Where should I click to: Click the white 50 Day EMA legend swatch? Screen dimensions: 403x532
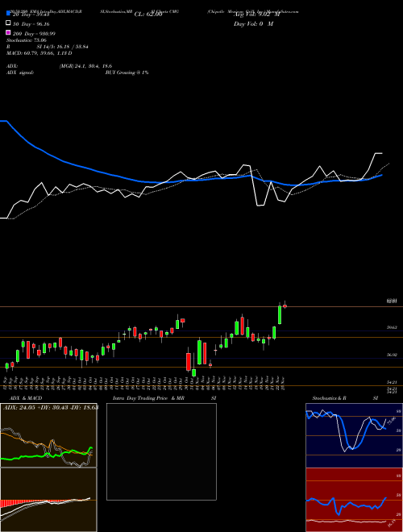8,23
